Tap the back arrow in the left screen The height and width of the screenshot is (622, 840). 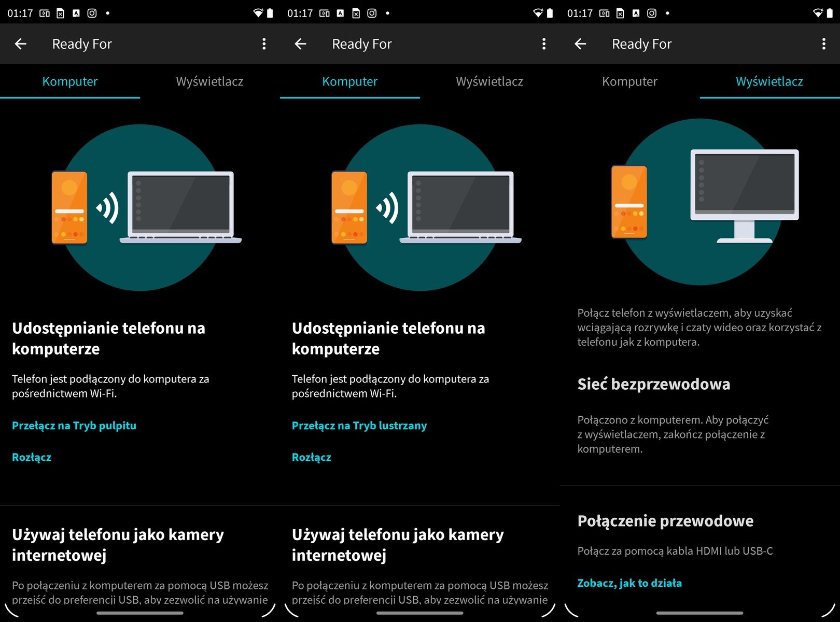(21, 44)
